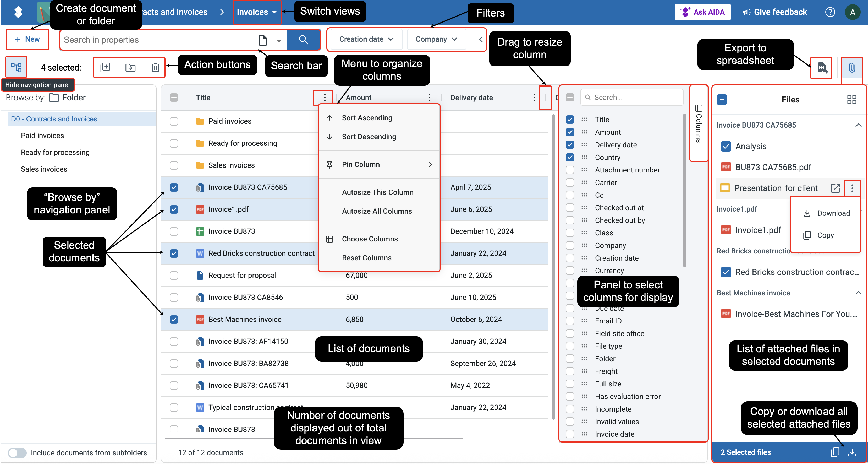Open the user avatar A menu

(x=853, y=12)
